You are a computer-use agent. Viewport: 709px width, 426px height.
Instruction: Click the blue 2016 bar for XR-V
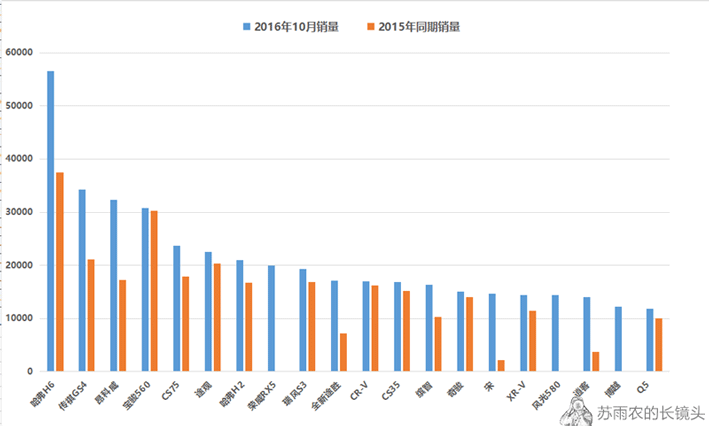click(524, 333)
